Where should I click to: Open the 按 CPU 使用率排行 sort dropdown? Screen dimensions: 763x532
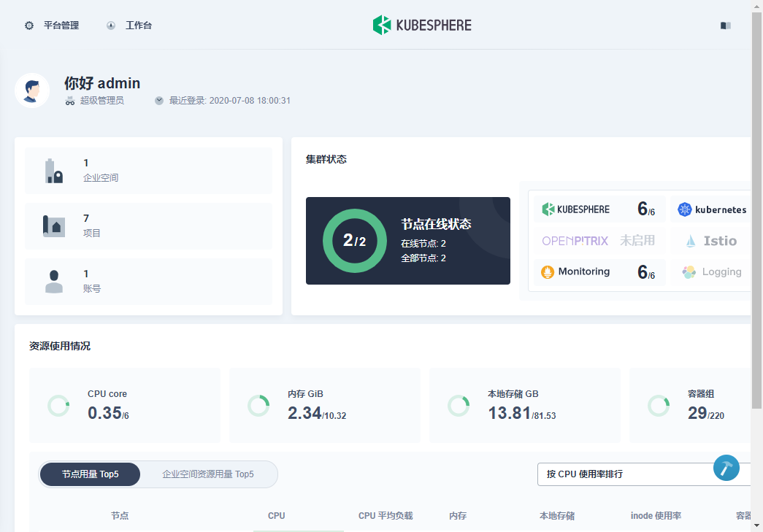pyautogui.click(x=643, y=474)
